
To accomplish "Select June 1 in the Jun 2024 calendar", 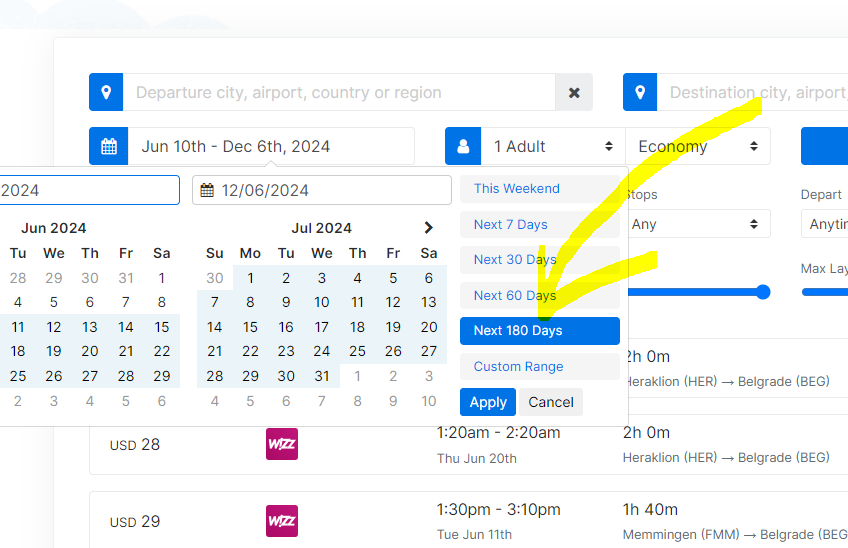I will click(x=162, y=278).
